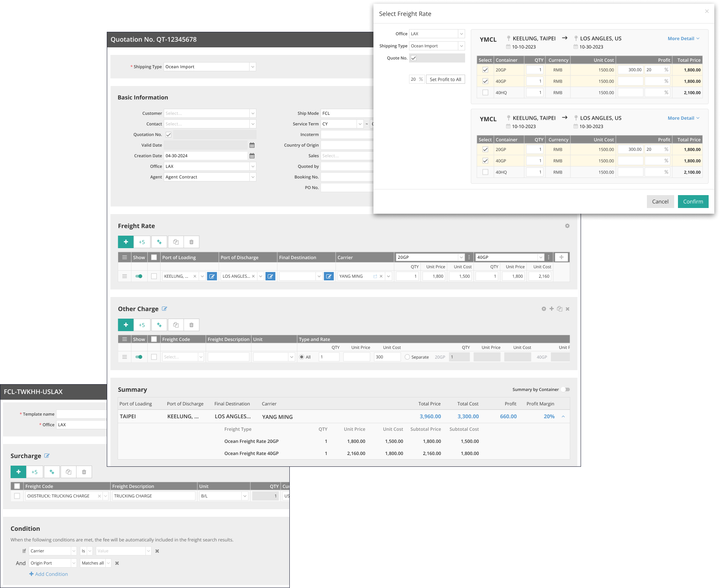
Task: Click Add Condition below the condition rows
Action: (48, 574)
